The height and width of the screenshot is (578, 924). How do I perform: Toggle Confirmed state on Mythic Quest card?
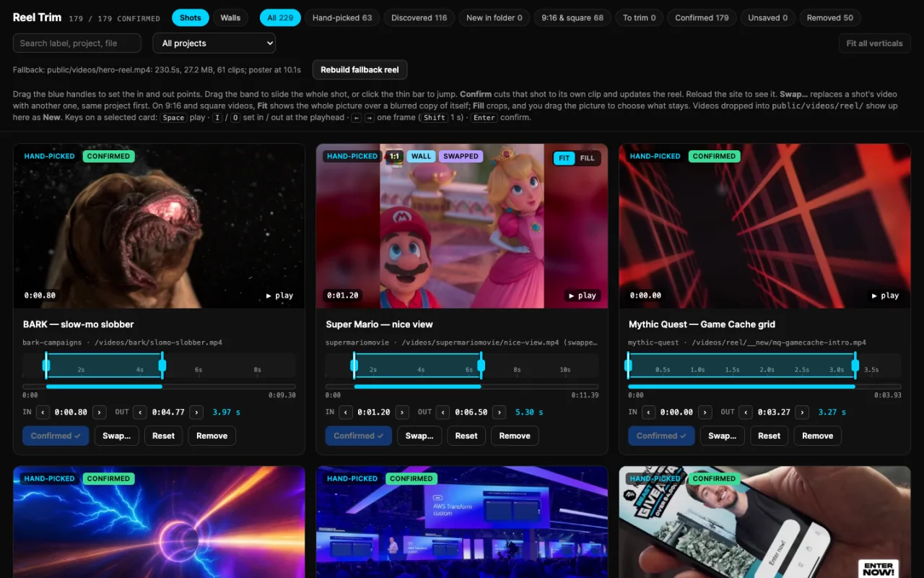[x=661, y=436]
